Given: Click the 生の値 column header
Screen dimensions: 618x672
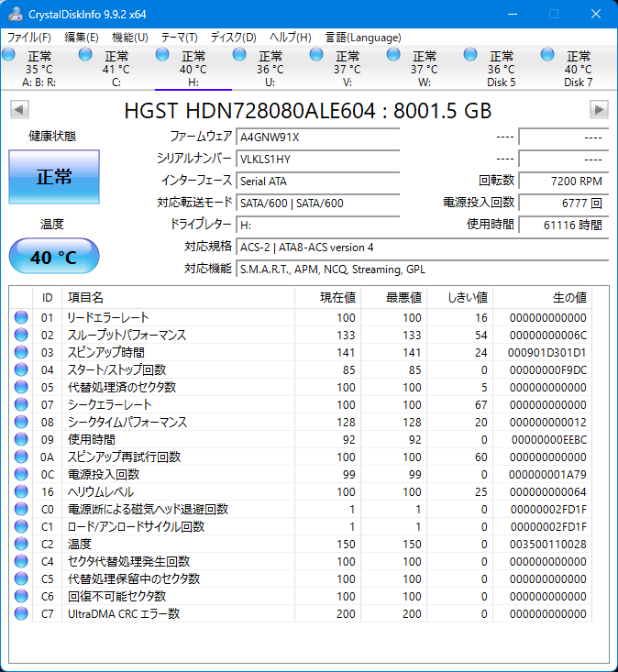Looking at the screenshot, I should 542,297.
